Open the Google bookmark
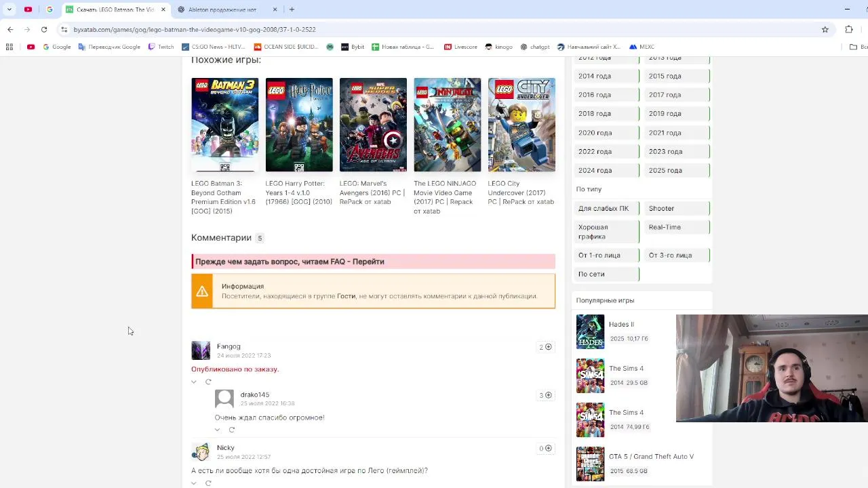Image resolution: width=868 pixels, height=488 pixels. pyautogui.click(x=57, y=47)
